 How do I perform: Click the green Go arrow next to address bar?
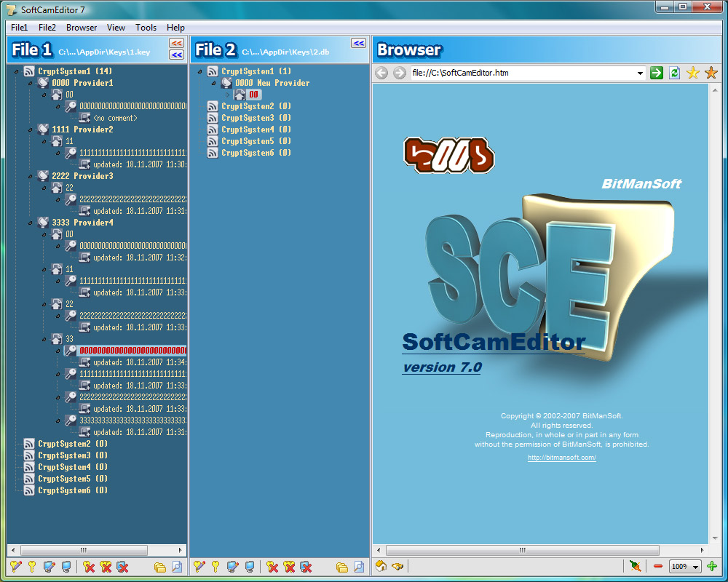point(656,73)
